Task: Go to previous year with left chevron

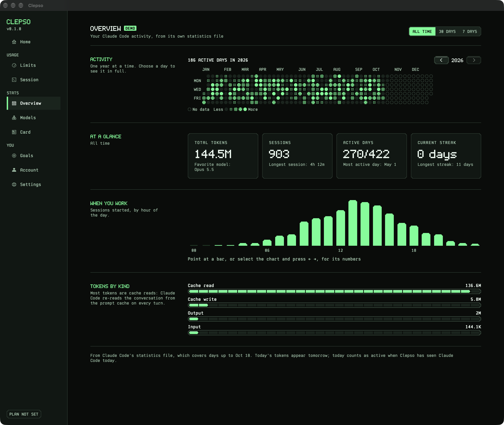Action: (x=441, y=60)
